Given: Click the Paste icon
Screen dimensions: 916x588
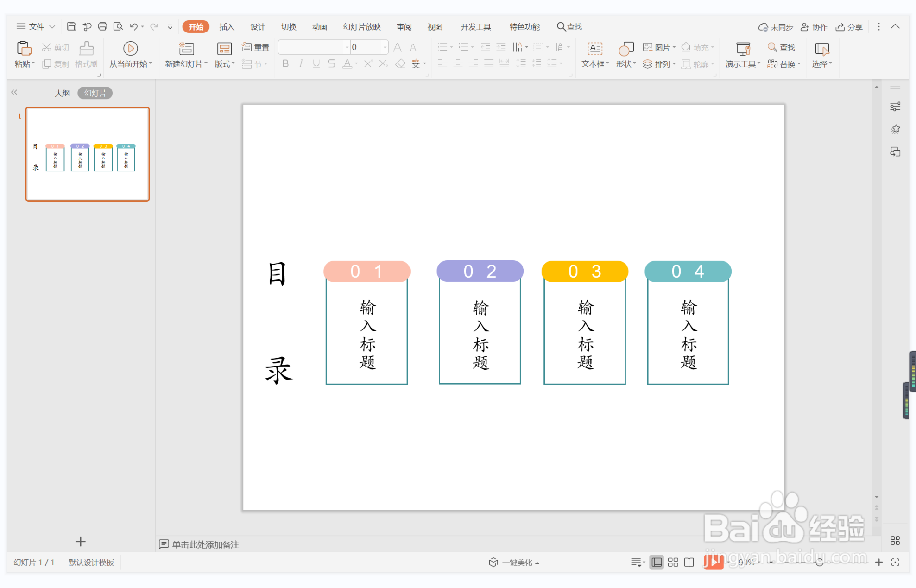Looking at the screenshot, I should [24, 49].
